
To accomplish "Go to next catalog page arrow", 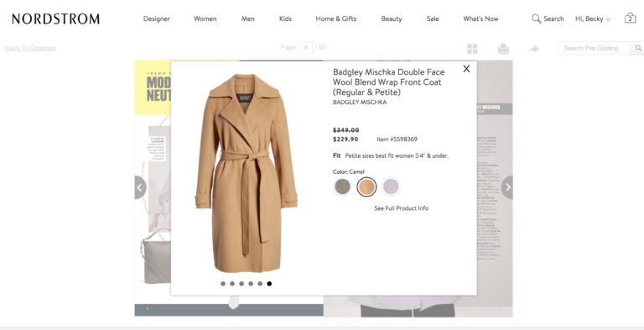I will [x=507, y=187].
